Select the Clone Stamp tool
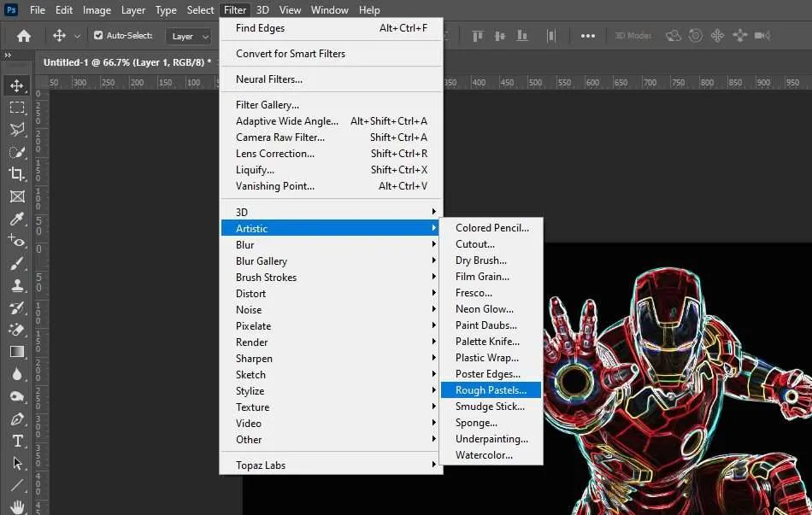Screen dimensions: 812x515 (17, 285)
